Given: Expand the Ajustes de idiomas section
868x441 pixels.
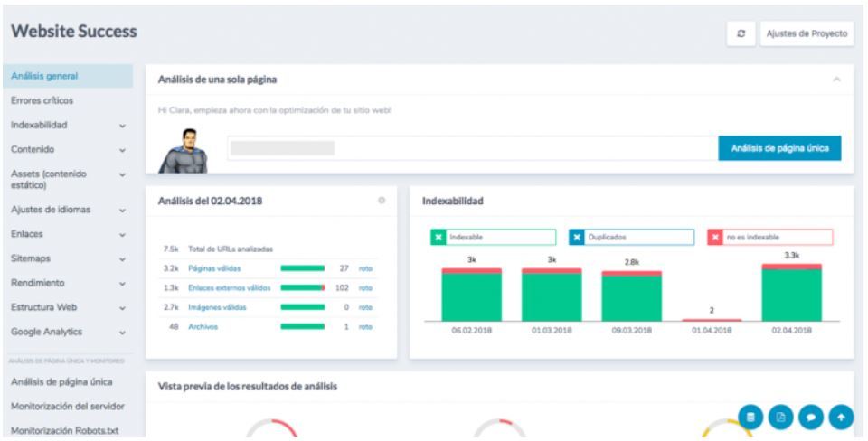Looking at the screenshot, I should pyautogui.click(x=122, y=211).
